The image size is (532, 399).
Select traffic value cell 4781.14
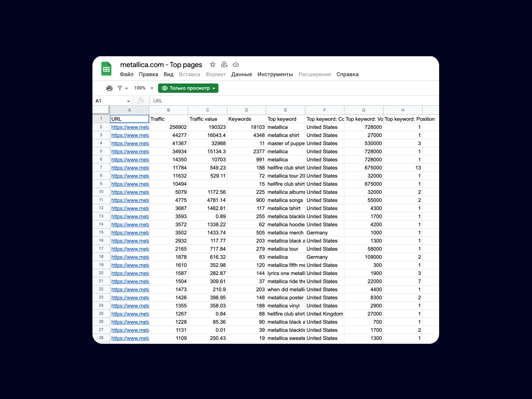tap(207, 200)
